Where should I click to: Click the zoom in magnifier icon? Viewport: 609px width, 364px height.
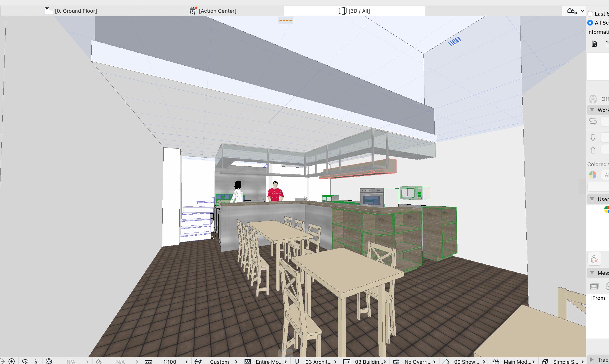12,361
